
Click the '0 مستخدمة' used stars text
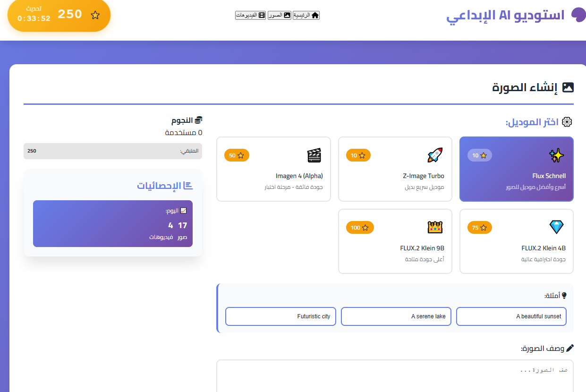click(x=184, y=133)
